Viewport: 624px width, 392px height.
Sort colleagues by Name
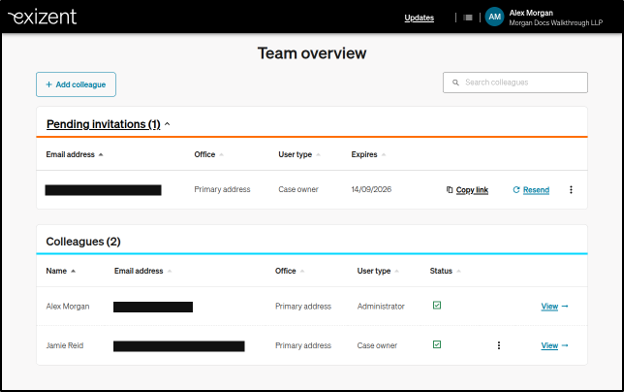point(60,271)
